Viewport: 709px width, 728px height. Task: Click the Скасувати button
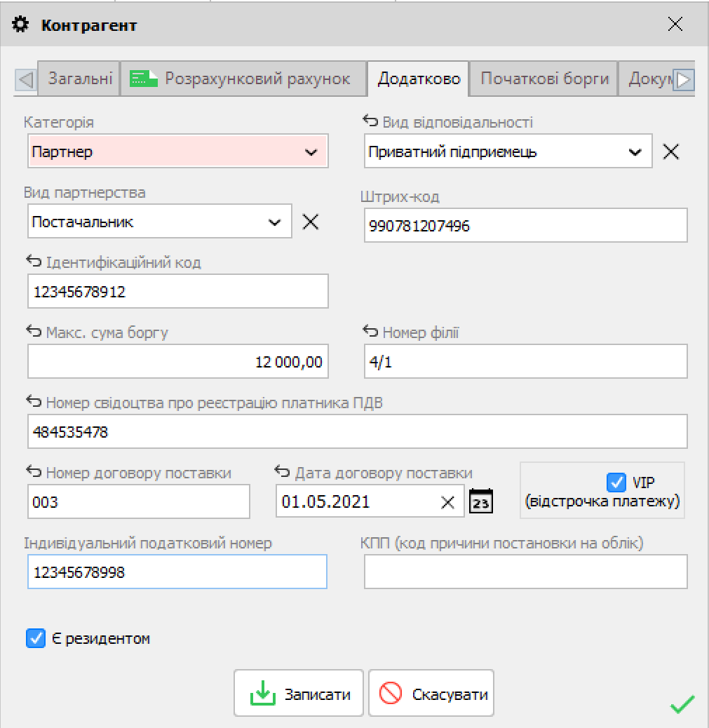click(431, 694)
